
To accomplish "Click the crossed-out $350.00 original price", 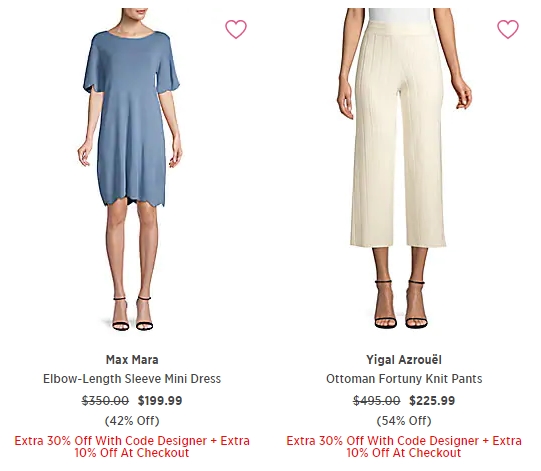I will pos(105,400).
